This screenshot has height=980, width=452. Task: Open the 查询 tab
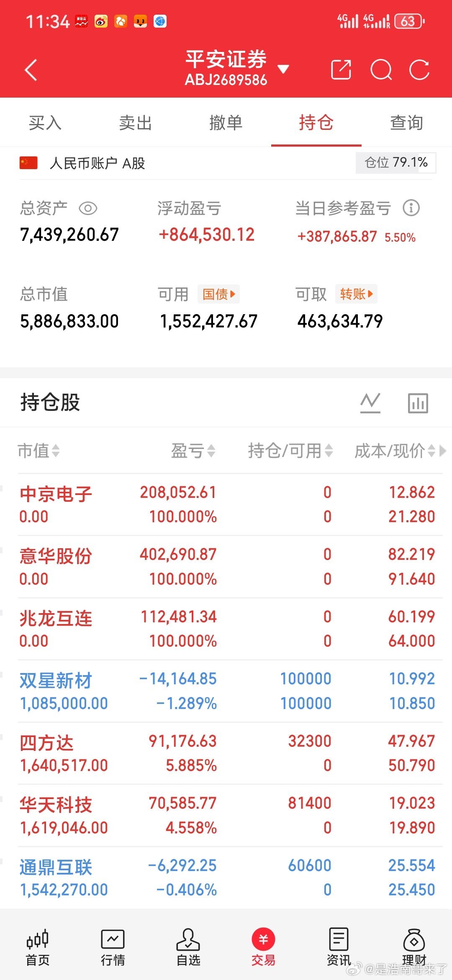[407, 123]
